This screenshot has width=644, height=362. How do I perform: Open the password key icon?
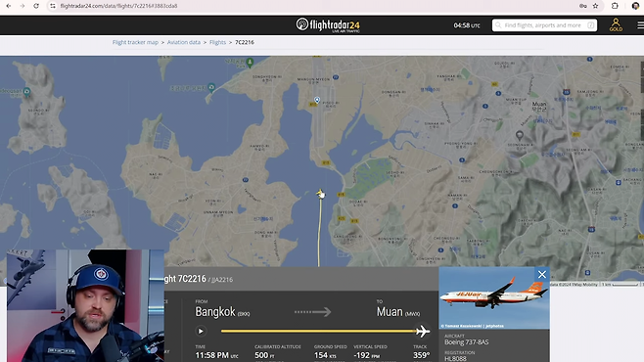click(x=582, y=6)
